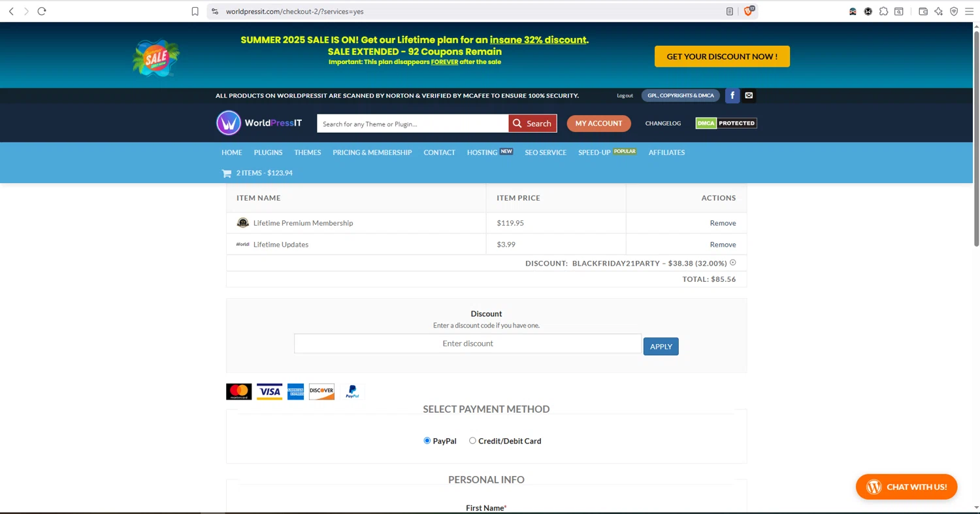Open CHAT WITH US widget
Viewport: 980px width, 514px height.
click(906, 487)
